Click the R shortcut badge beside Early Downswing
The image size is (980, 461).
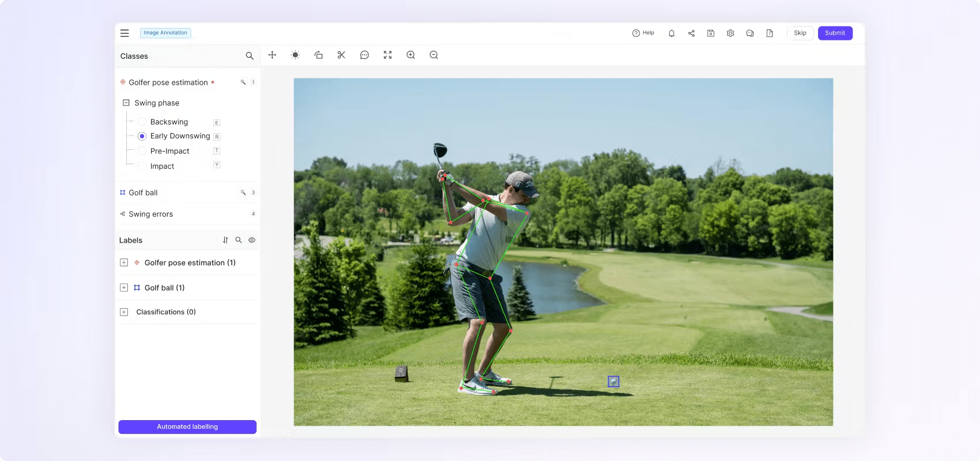pyautogui.click(x=217, y=137)
